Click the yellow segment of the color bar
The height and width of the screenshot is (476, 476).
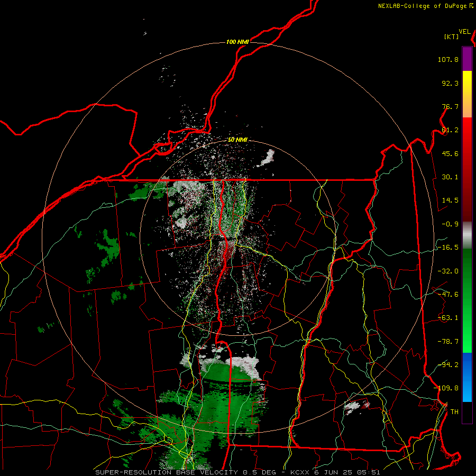(467, 84)
